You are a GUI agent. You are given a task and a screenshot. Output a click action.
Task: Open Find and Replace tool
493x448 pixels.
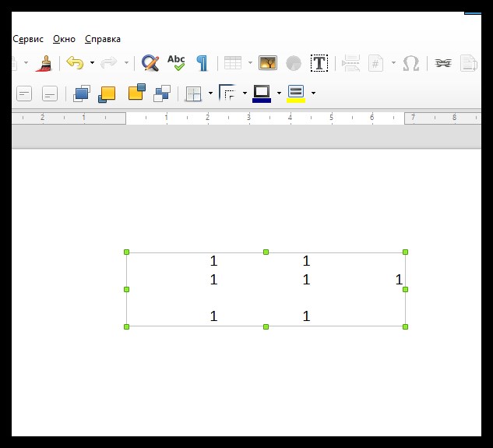(x=150, y=63)
